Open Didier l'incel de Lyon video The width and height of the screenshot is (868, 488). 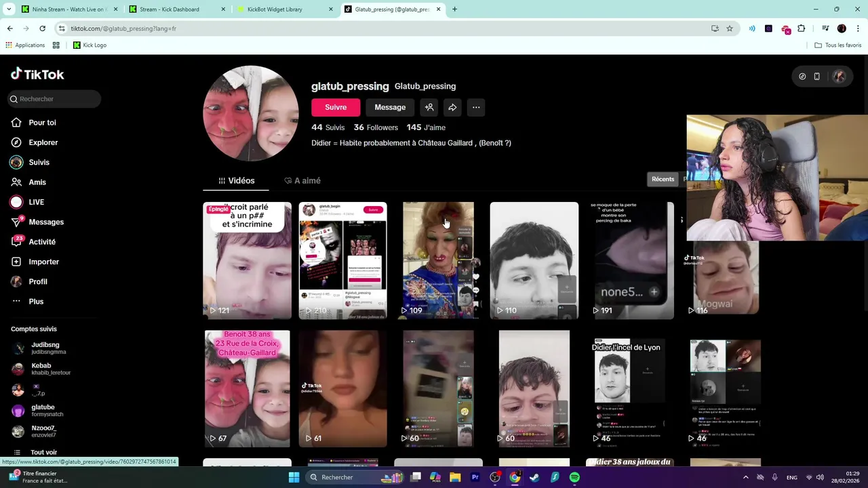tap(630, 388)
